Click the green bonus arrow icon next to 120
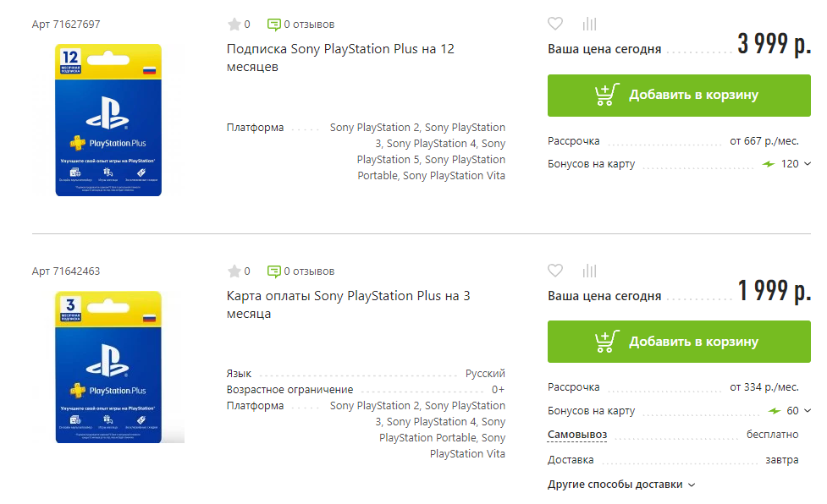The image size is (827, 504). coord(769,164)
